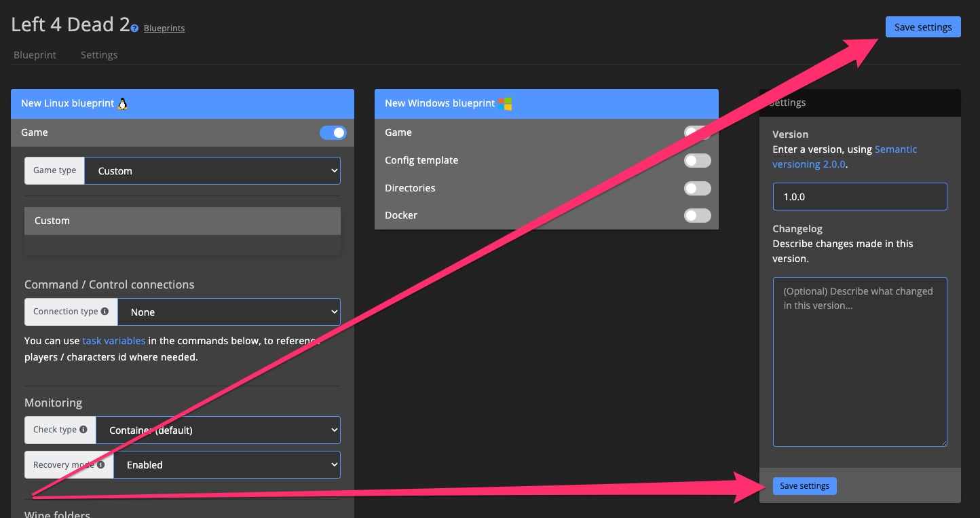This screenshot has width=980, height=518.
Task: Open the Game type dropdown
Action: [x=212, y=171]
